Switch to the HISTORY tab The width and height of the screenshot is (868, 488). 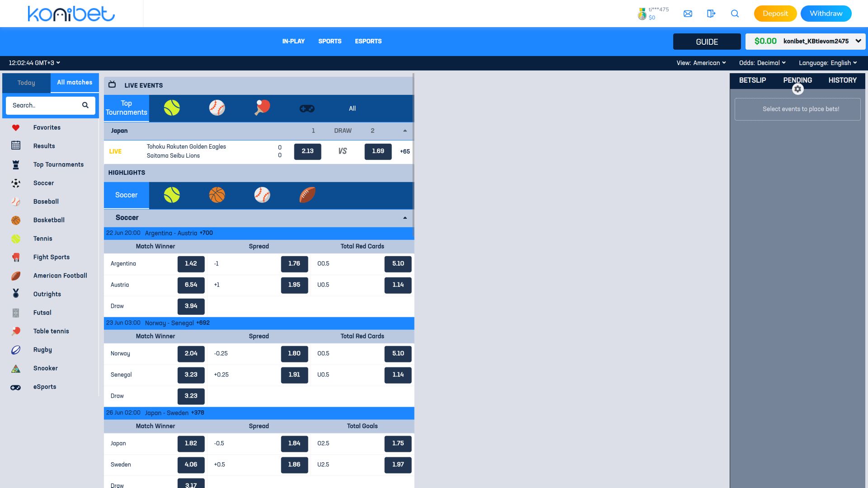click(x=842, y=80)
